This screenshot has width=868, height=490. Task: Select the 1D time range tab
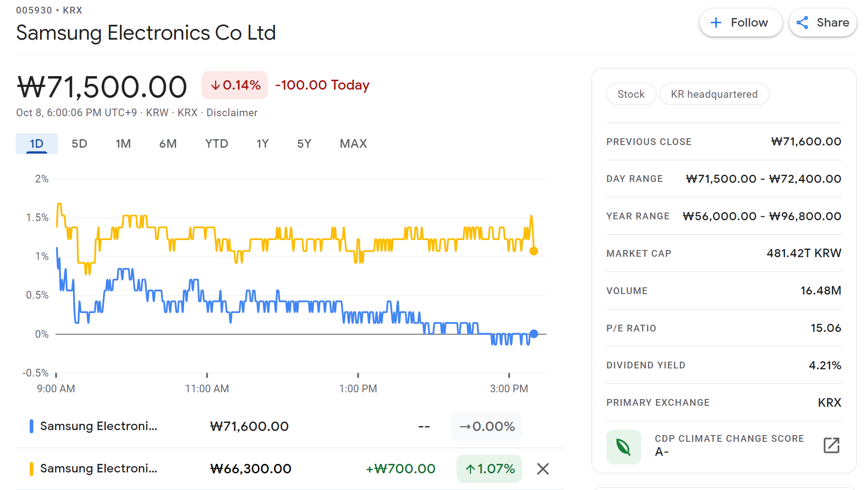36,144
